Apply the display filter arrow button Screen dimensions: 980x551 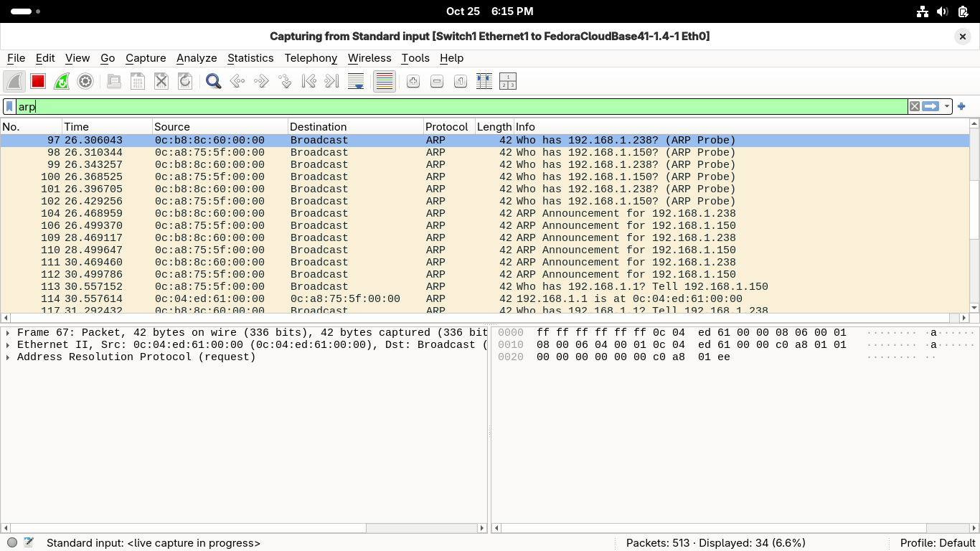pos(930,107)
